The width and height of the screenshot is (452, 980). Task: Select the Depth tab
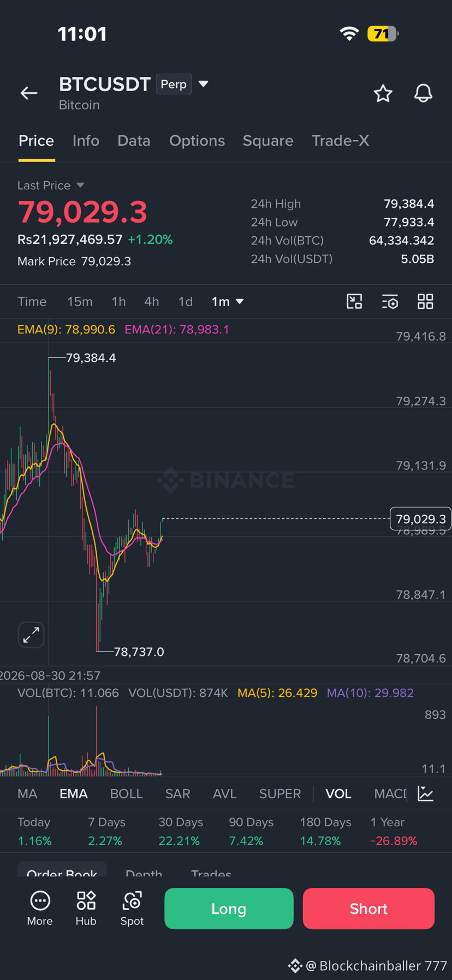click(x=144, y=873)
